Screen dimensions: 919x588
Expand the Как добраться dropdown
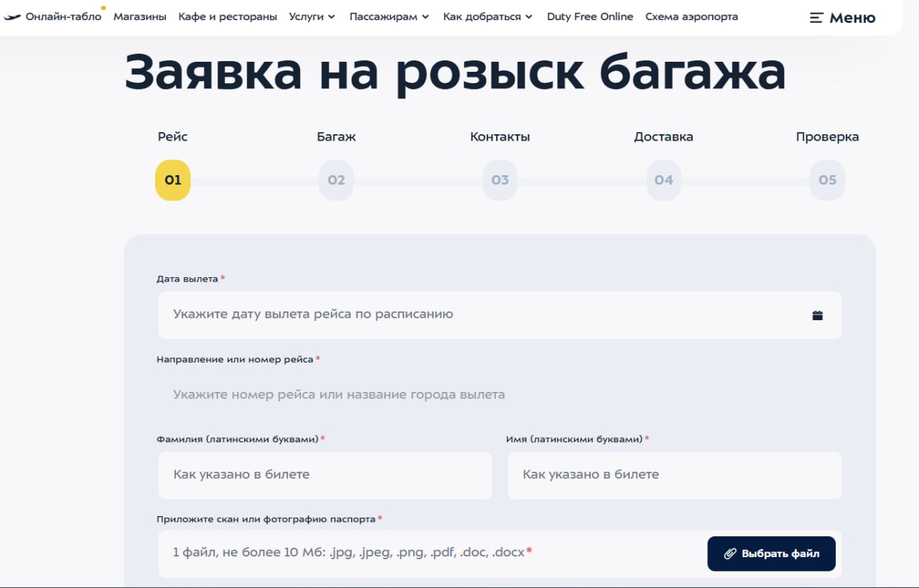pos(488,17)
